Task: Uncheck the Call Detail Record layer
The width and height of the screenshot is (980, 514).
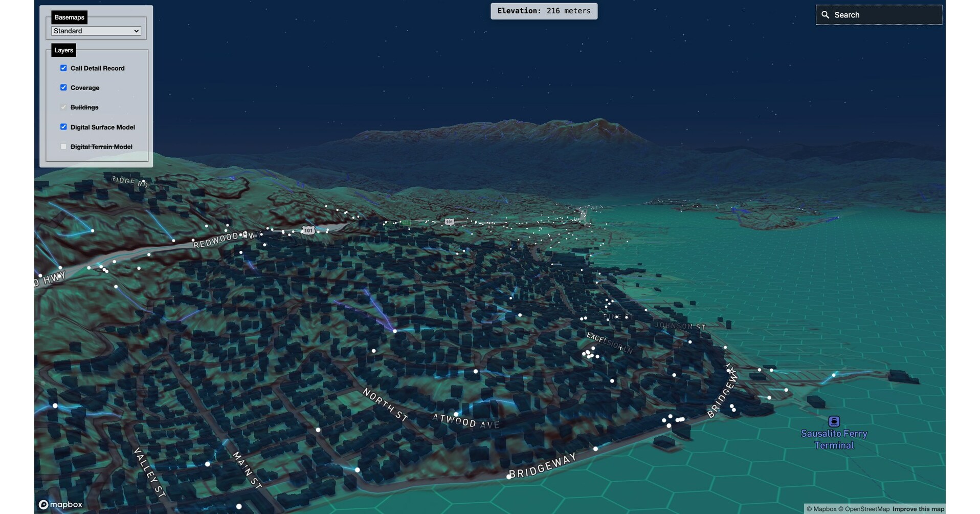Action: 63,68
